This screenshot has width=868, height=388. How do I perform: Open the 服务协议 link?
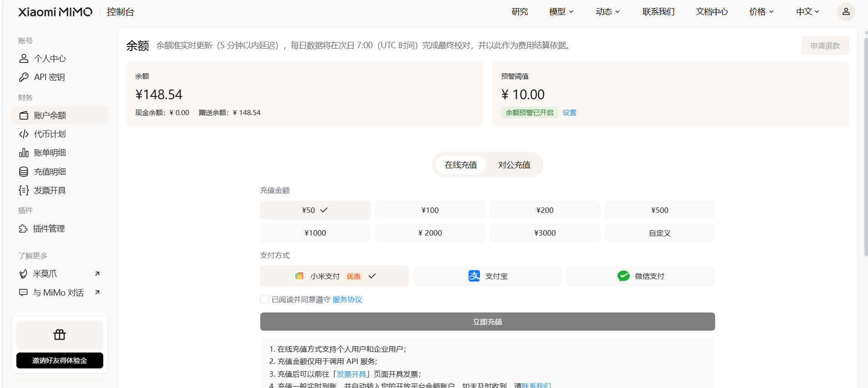point(348,299)
